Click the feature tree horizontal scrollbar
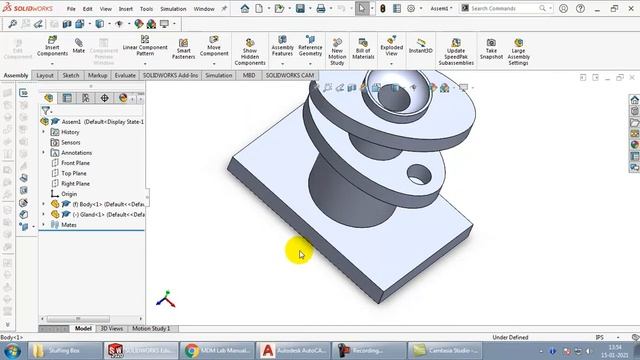 pyautogui.click(x=78, y=319)
